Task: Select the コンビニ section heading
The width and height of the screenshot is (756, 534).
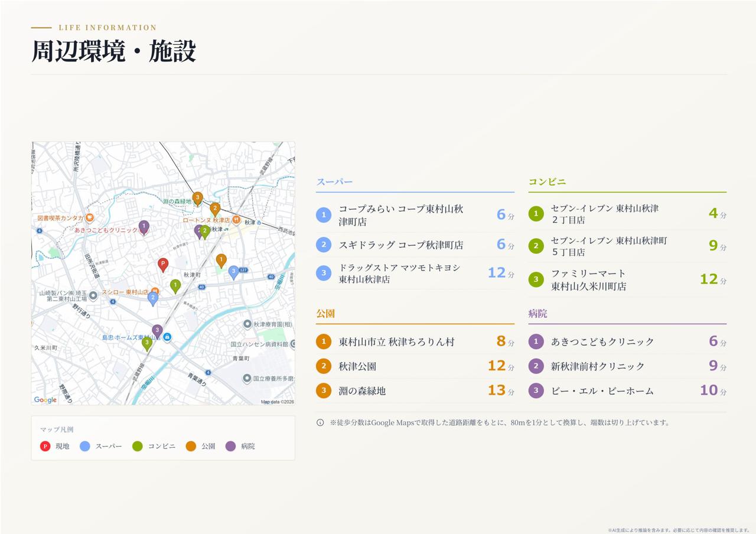Action: [547, 182]
